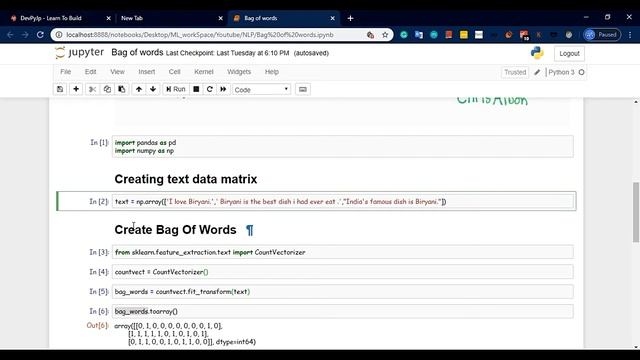The width and height of the screenshot is (640, 360).
Task: Open the Edit menu
Action: [x=91, y=72]
